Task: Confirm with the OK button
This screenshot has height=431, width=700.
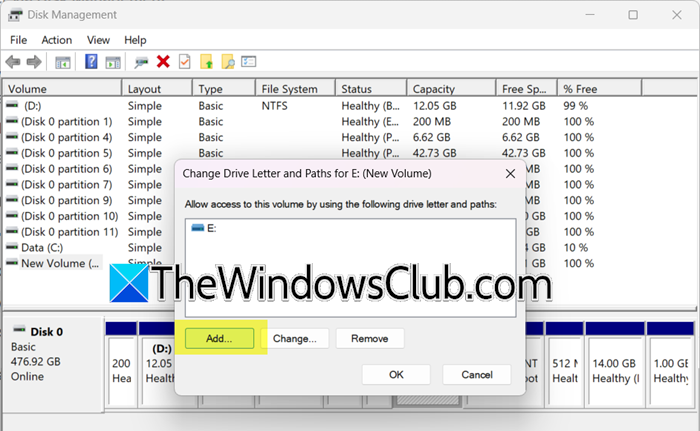Action: (x=396, y=375)
